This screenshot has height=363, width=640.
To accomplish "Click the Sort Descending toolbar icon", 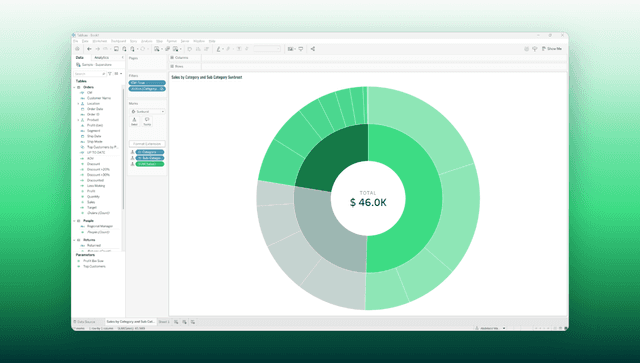I will (x=206, y=49).
